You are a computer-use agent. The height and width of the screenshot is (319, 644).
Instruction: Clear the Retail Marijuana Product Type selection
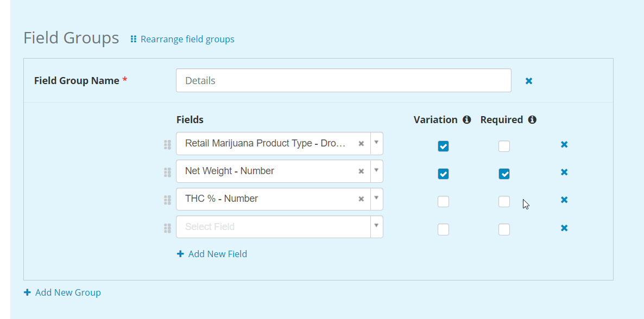(361, 143)
